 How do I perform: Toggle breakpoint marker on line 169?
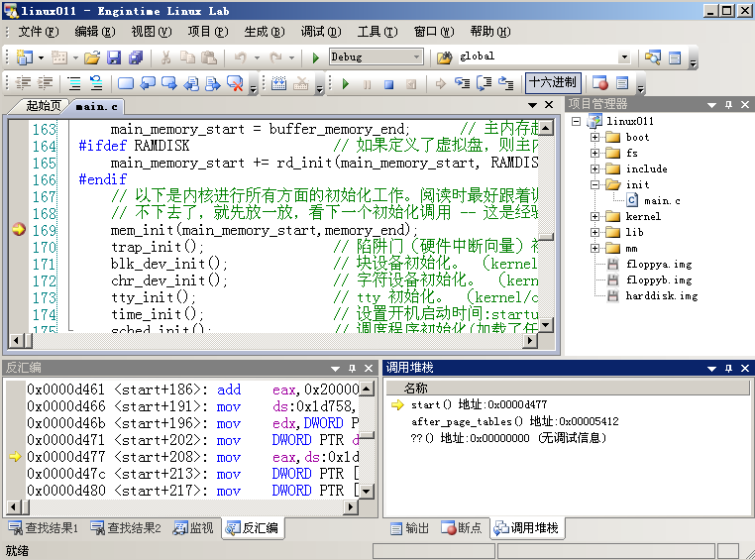click(18, 230)
